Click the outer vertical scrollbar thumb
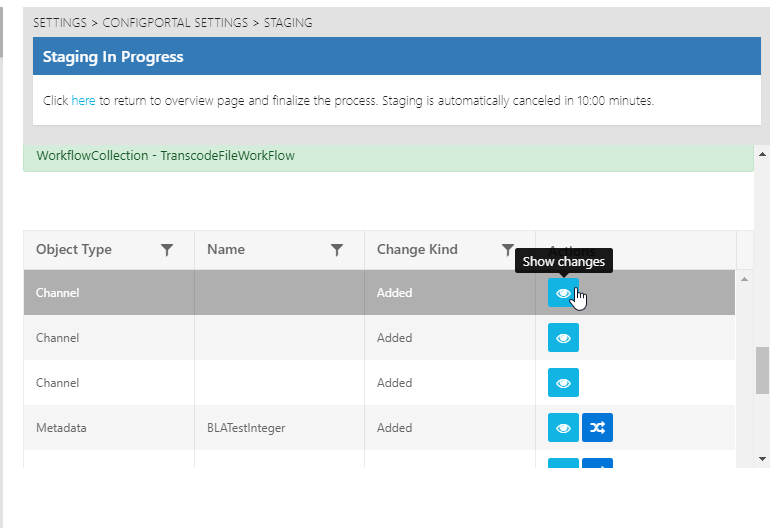The height and width of the screenshot is (528, 770). pos(762,370)
